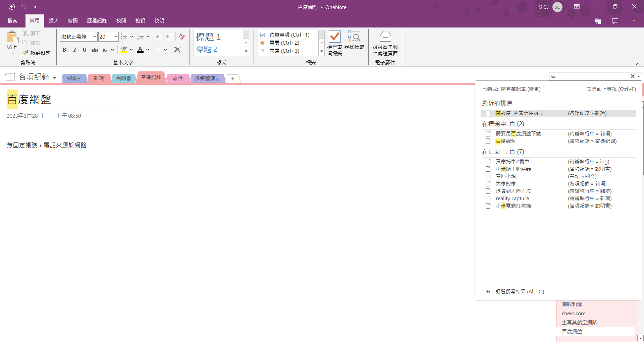
Task: Click the search input field
Action: (589, 76)
